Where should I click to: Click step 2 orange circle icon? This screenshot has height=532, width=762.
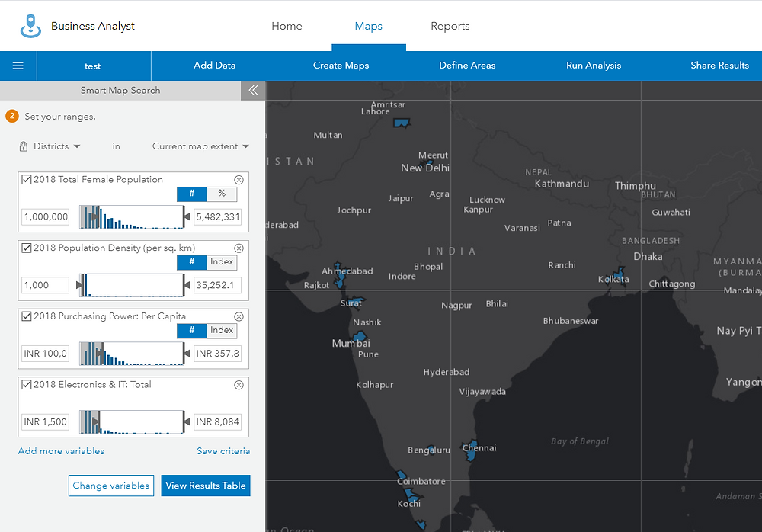(x=12, y=116)
